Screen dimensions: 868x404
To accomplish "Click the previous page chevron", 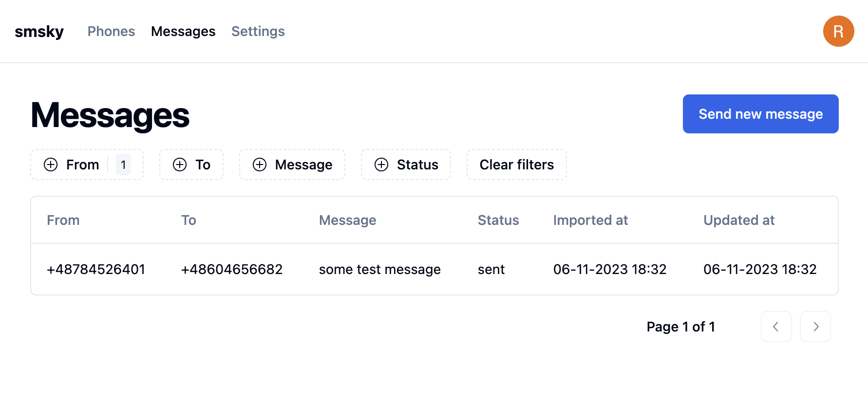I will pos(776,327).
